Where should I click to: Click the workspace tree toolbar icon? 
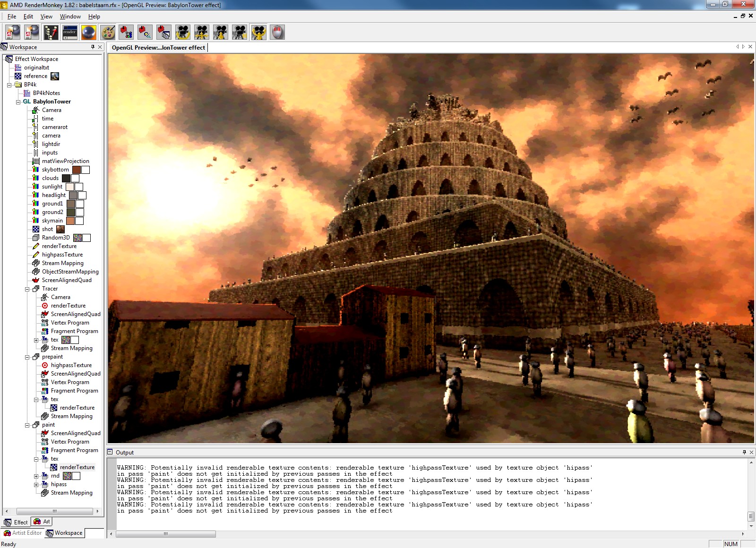pyautogui.click(x=51, y=32)
